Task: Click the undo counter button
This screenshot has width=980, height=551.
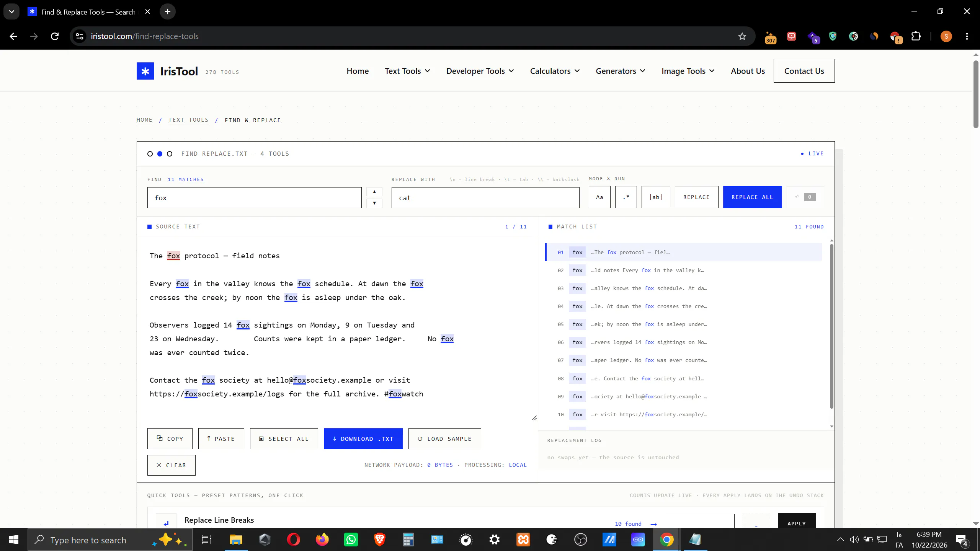Action: [805, 197]
